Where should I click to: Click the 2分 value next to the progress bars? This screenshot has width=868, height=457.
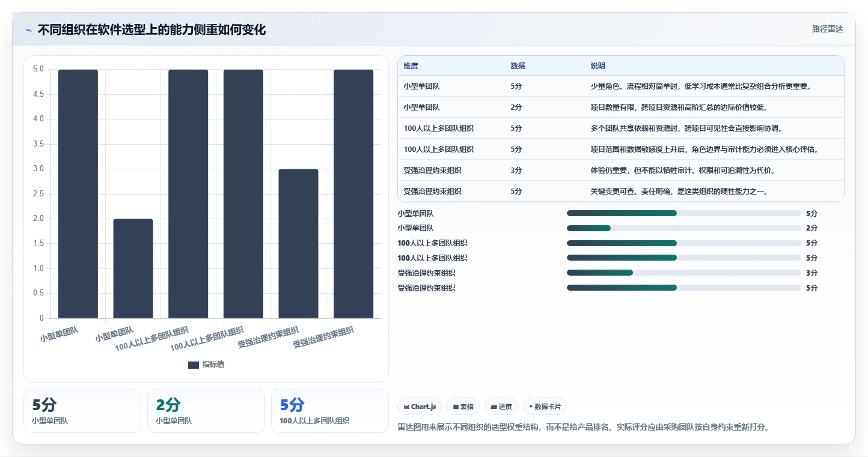tap(811, 228)
